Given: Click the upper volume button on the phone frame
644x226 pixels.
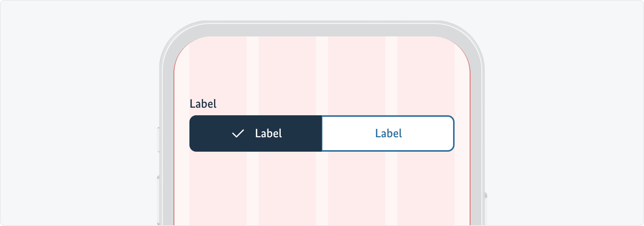Looking at the screenshot, I should coord(158,140).
